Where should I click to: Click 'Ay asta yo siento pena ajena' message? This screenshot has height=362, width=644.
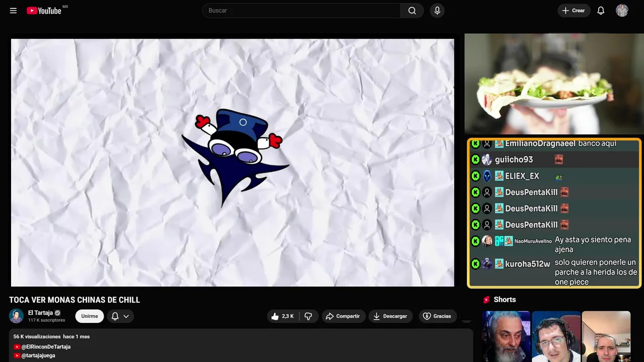(x=593, y=245)
